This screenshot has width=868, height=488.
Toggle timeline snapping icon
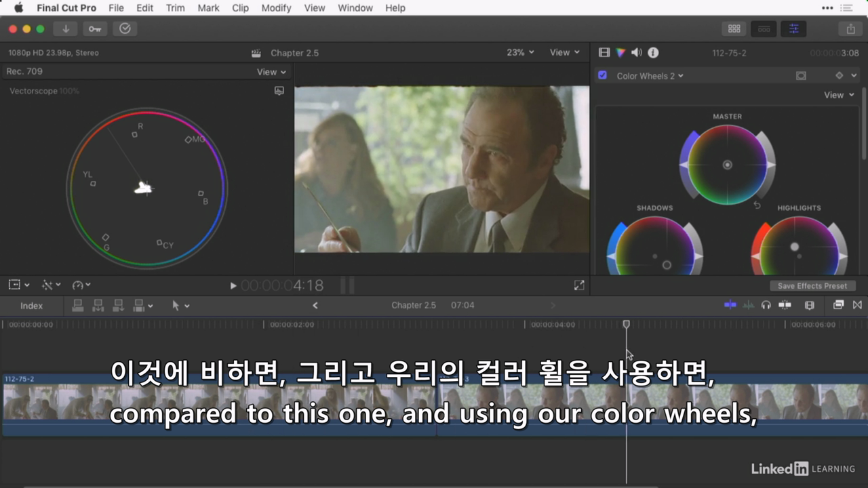[785, 305]
